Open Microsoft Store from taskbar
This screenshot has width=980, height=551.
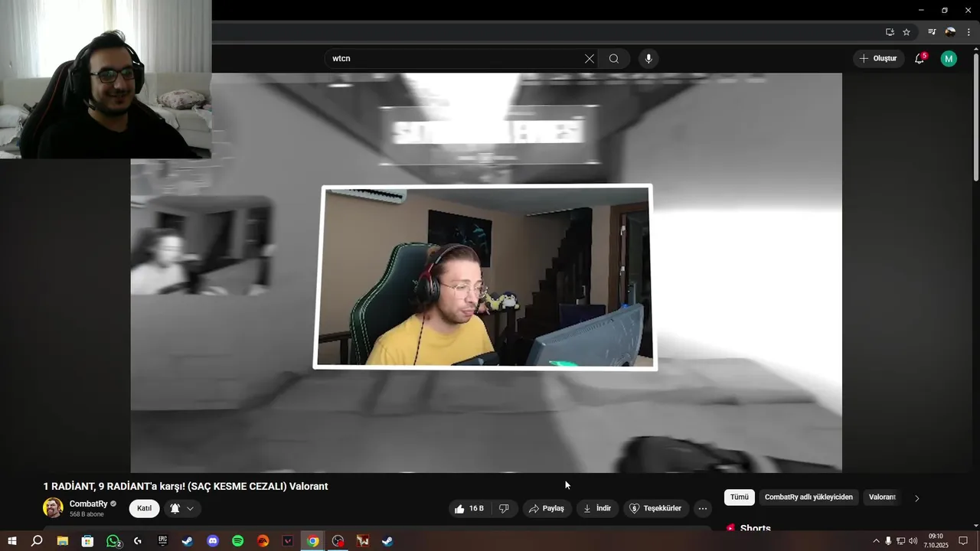(87, 541)
